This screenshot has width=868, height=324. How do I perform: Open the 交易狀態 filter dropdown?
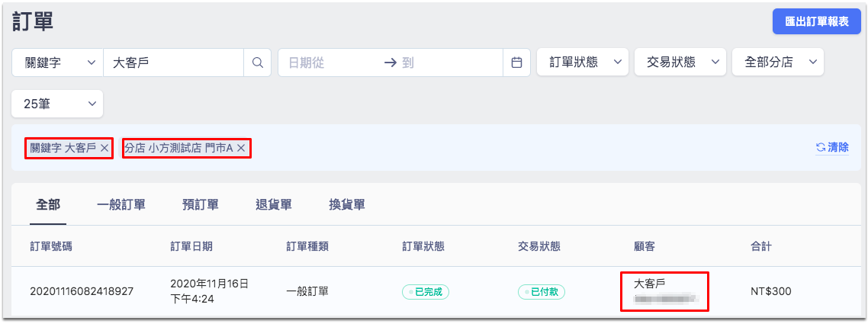(680, 62)
